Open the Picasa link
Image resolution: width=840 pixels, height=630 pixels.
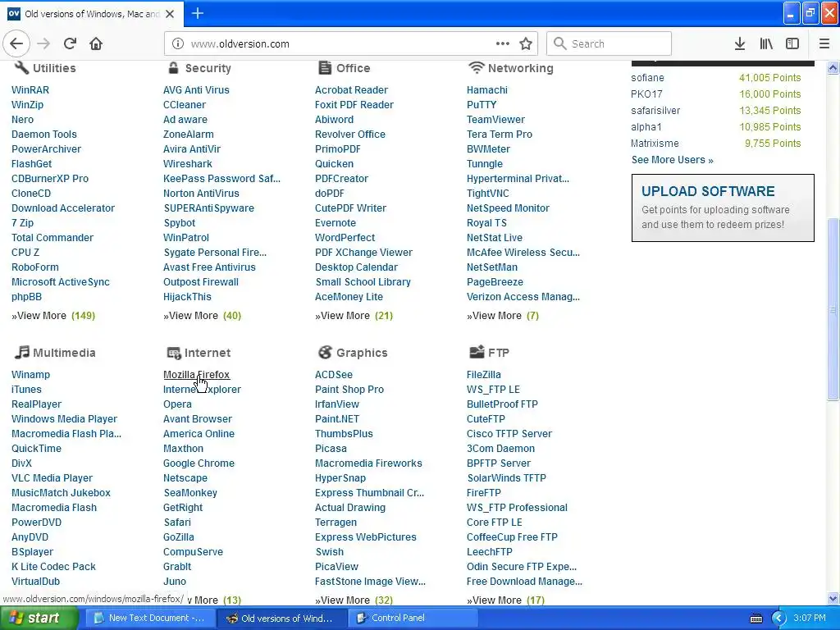click(x=331, y=449)
